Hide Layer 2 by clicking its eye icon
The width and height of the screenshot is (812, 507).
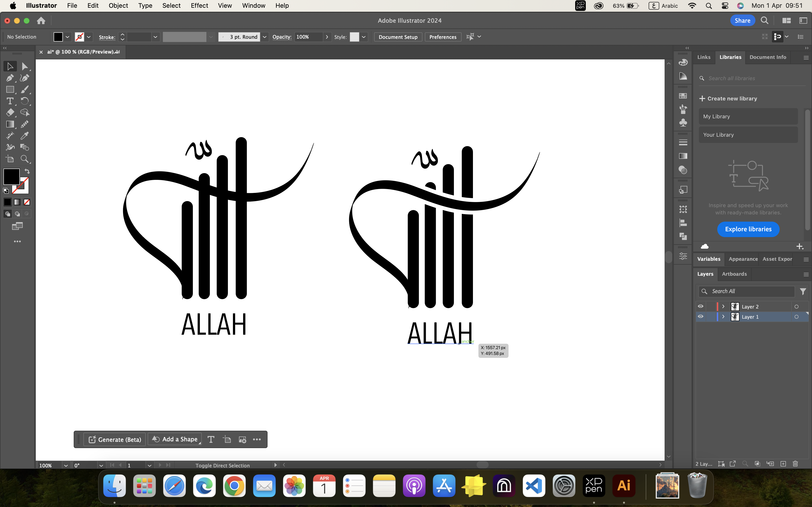click(x=701, y=306)
